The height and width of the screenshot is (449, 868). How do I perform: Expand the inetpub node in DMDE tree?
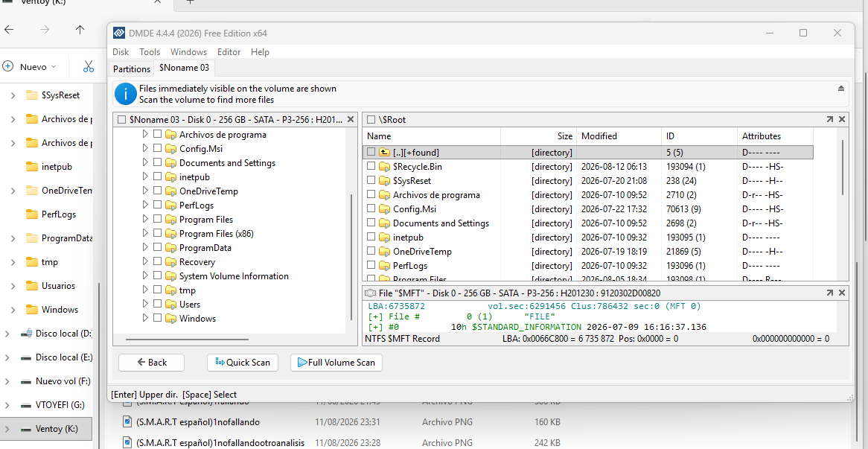145,176
